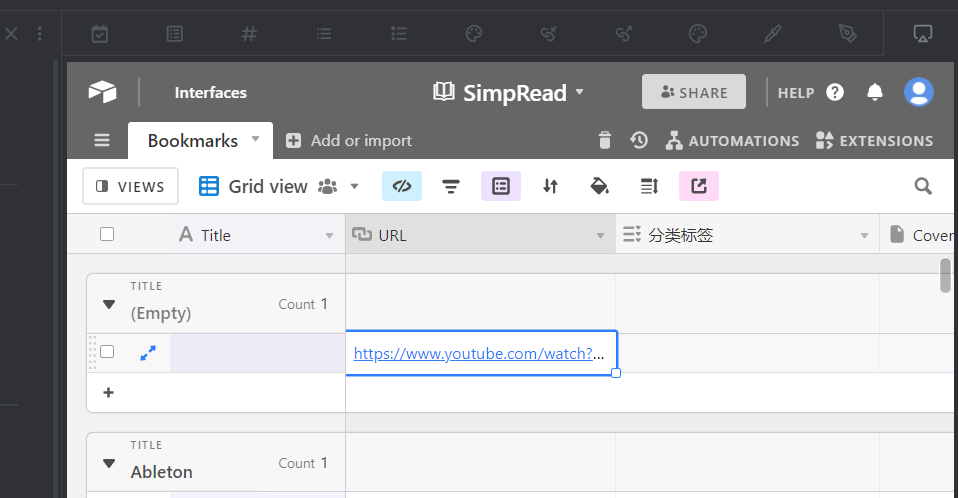Click the X icon in left panel

[11, 34]
